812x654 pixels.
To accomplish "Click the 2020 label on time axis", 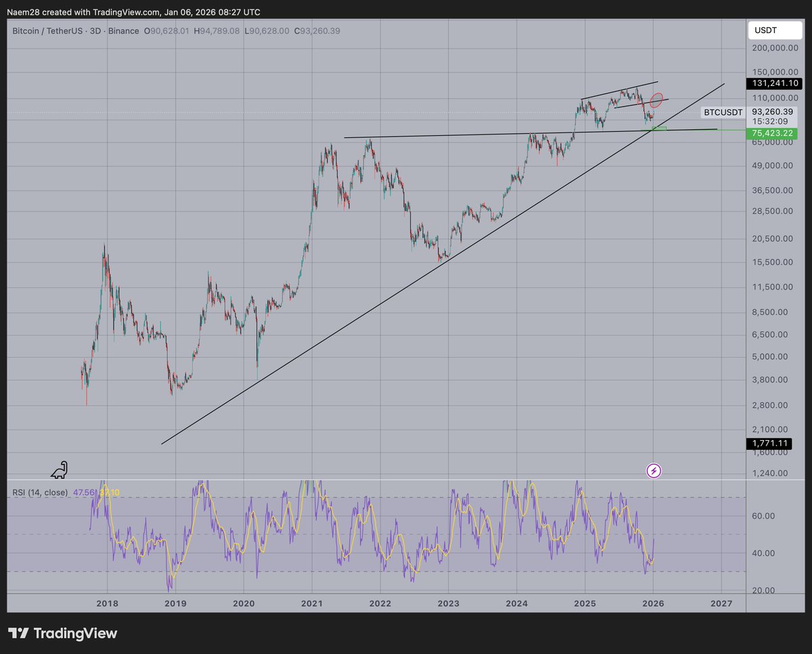I will point(243,604).
